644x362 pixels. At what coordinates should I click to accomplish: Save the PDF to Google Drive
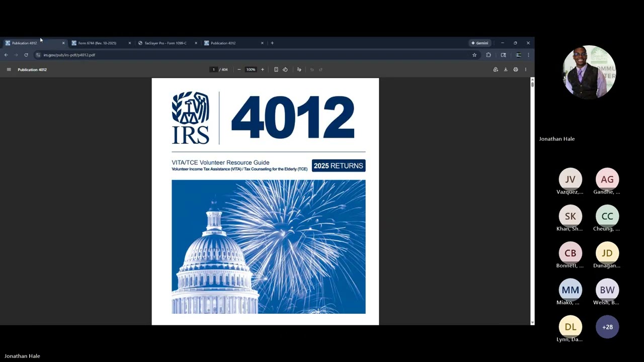[496, 69]
